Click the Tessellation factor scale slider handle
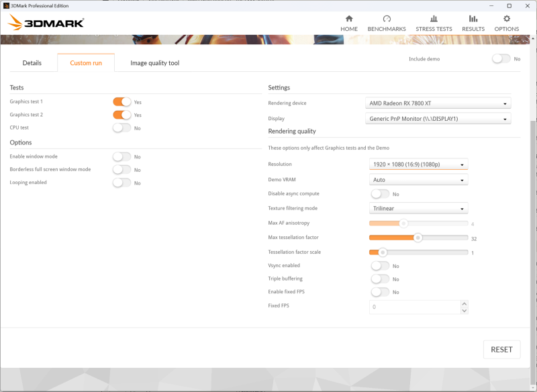The width and height of the screenshot is (537, 392). (x=383, y=252)
